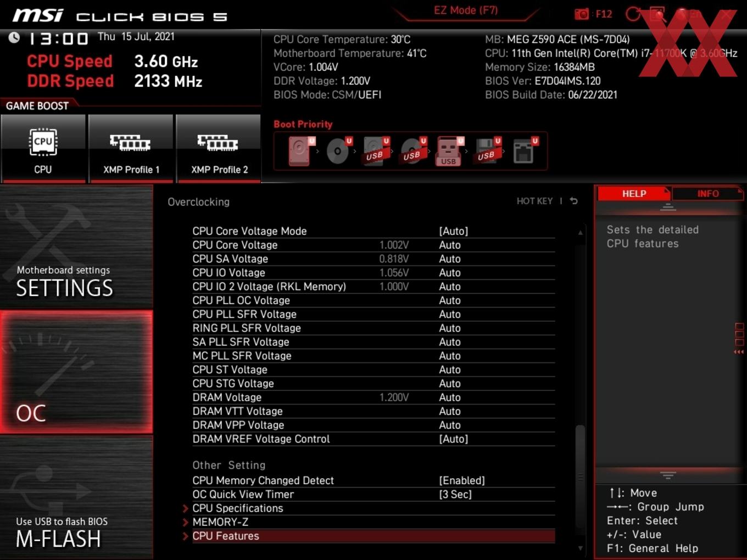Edit DRAM VPP Voltage field

click(x=450, y=425)
